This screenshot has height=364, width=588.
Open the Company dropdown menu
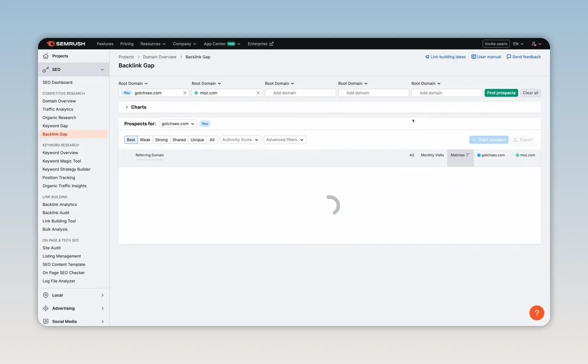pyautogui.click(x=184, y=44)
